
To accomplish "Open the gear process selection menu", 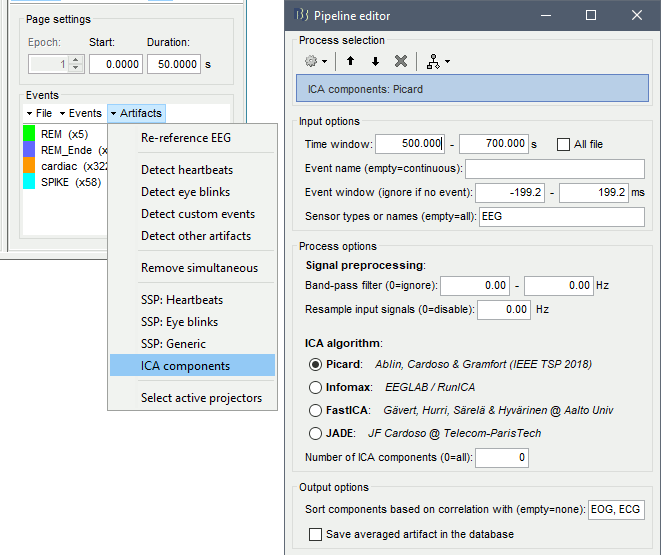I will point(316,61).
